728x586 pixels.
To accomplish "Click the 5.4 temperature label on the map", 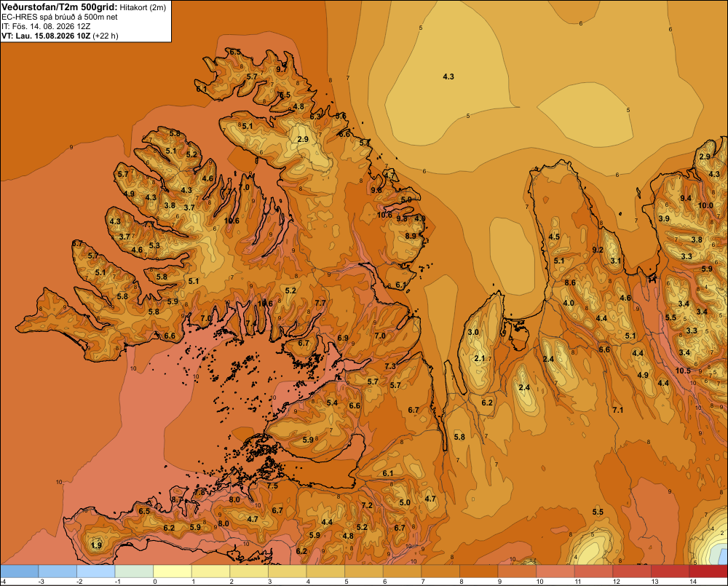I will pos(332,403).
